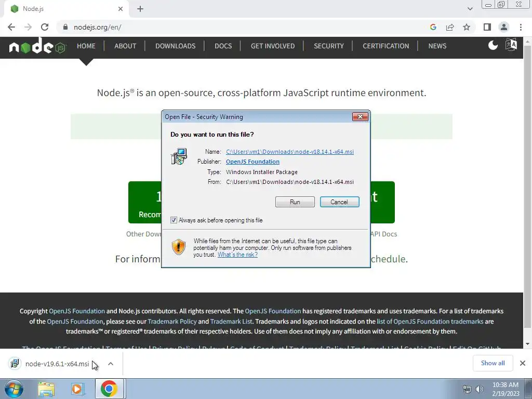532x399 pixels.
Task: Click the taskbar clock showing 10:38 AM
Action: 505,389
